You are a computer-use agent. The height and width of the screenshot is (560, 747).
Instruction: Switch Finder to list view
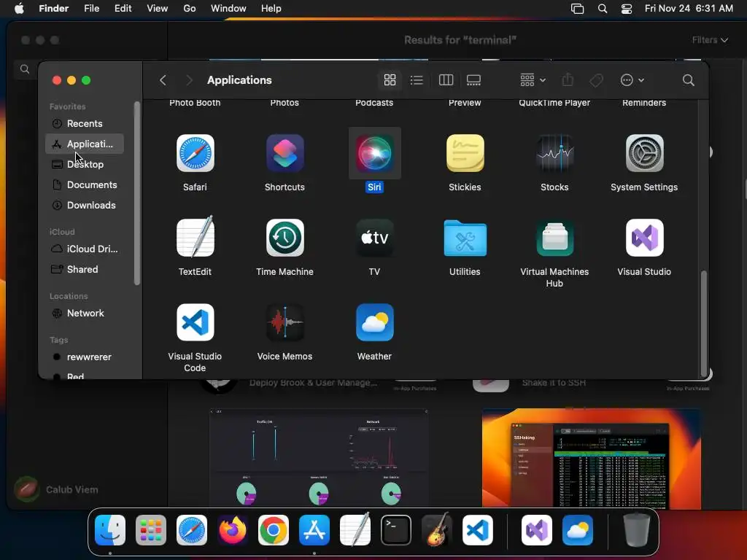(x=417, y=80)
